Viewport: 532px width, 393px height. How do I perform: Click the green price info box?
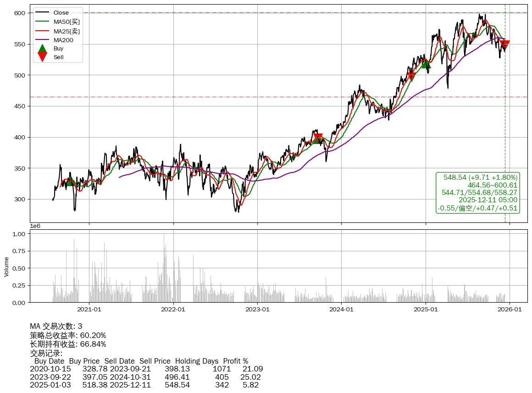pyautogui.click(x=478, y=193)
